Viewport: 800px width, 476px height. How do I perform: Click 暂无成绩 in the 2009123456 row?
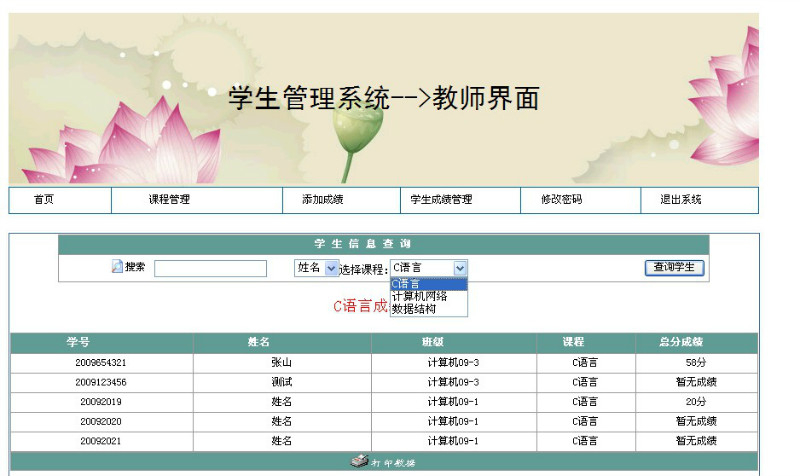(696, 382)
